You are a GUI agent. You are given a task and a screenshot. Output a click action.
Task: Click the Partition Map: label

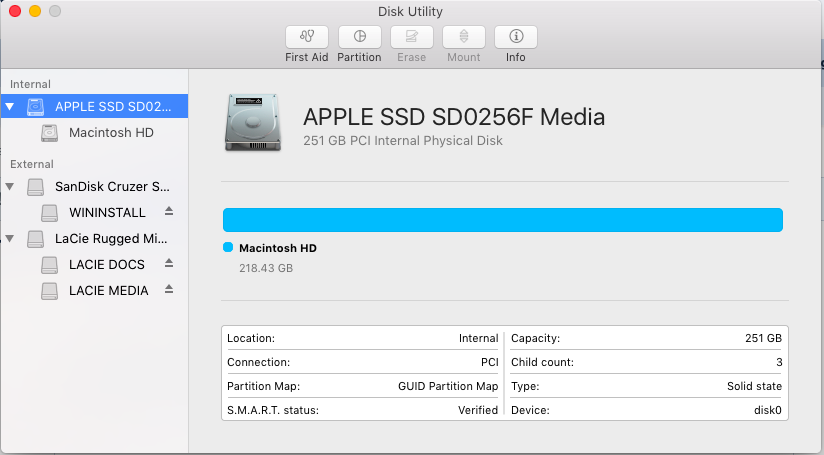click(x=263, y=386)
